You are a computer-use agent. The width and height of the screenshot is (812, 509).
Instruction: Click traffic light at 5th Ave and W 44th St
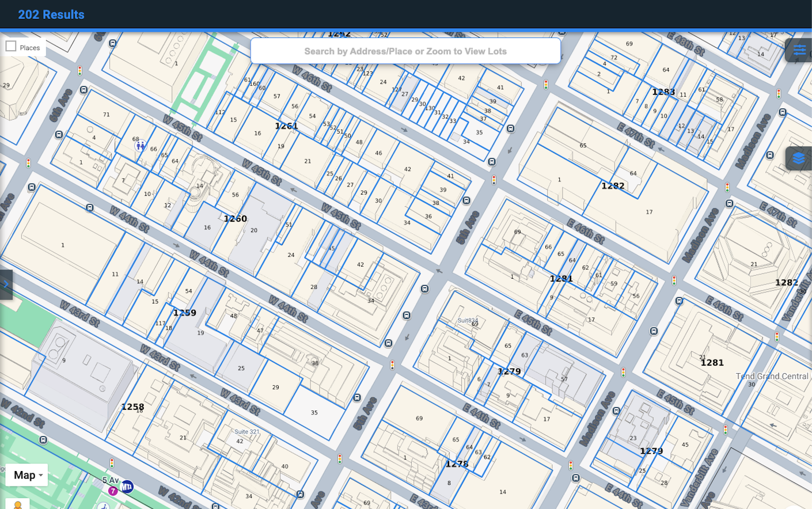(x=392, y=365)
